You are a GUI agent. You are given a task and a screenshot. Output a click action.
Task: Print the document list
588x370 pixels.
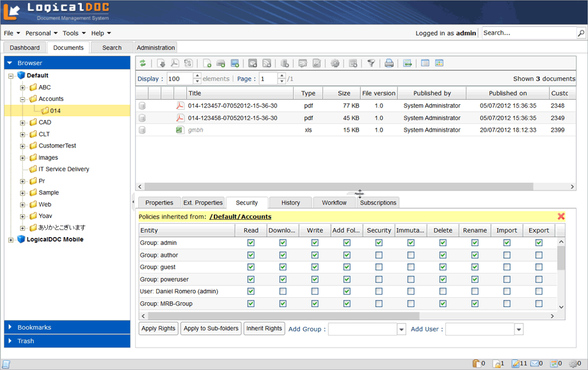pyautogui.click(x=389, y=63)
